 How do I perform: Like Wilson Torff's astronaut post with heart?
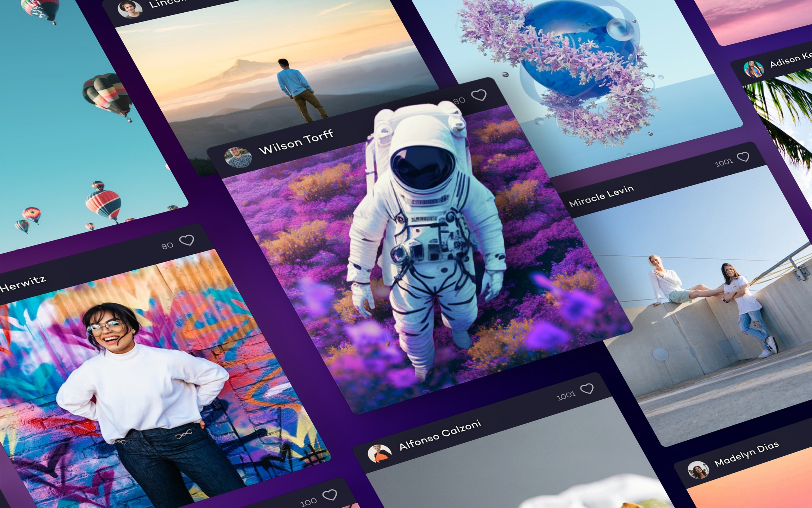coord(479,95)
